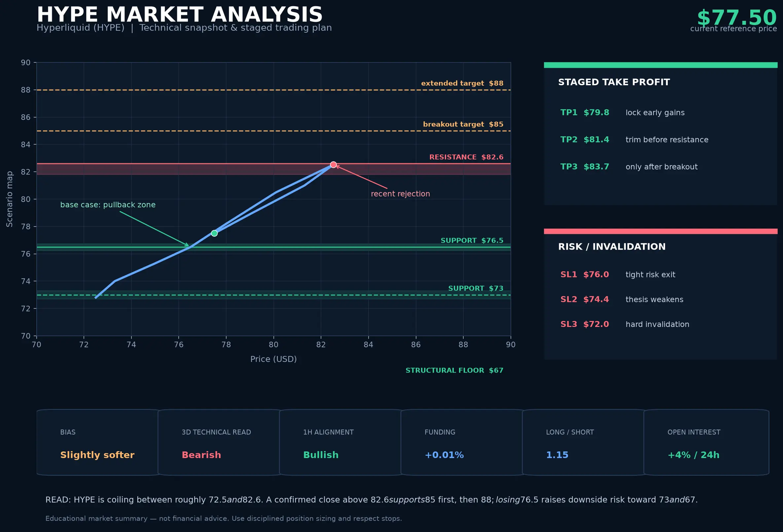Select the "SL1 $76.0" stop level
The height and width of the screenshot is (532, 783).
585,275
